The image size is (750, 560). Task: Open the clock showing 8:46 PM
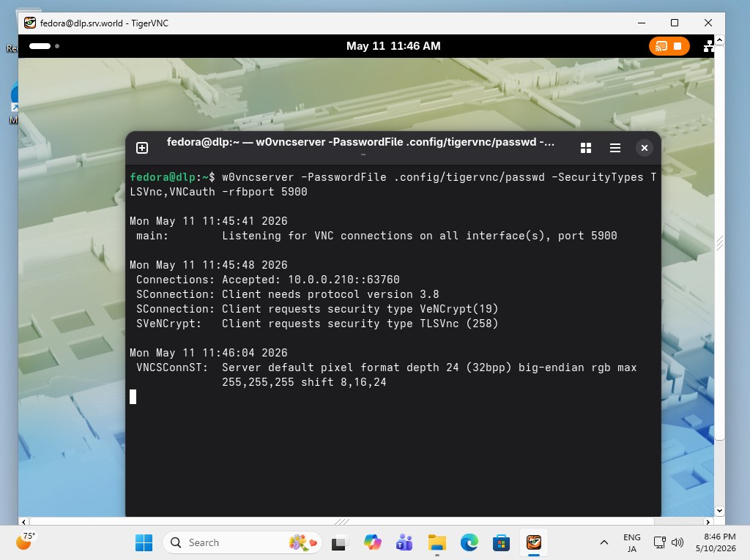click(x=716, y=542)
